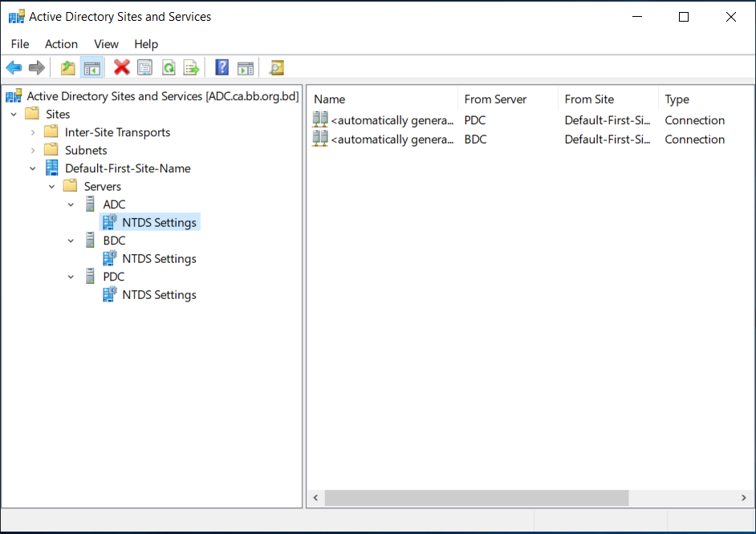Expand the Inter-Site Transports node
This screenshot has height=534, width=756.
pos(33,132)
